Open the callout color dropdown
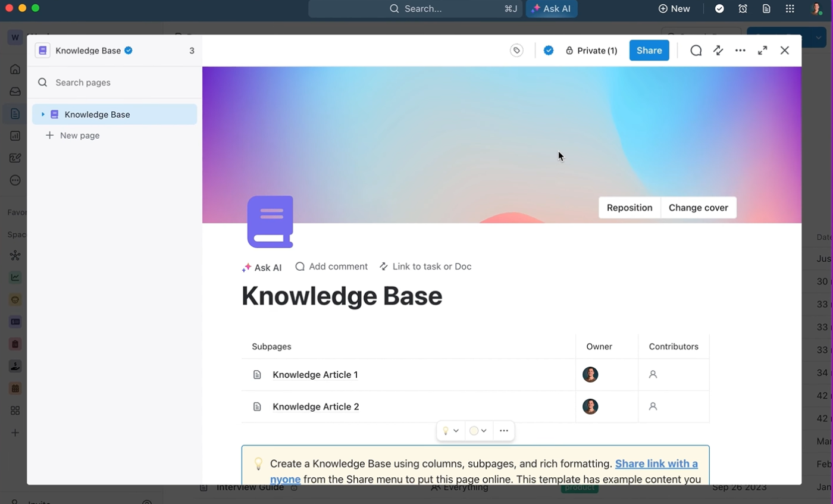Viewport: 833px width, 504px height. click(x=478, y=430)
